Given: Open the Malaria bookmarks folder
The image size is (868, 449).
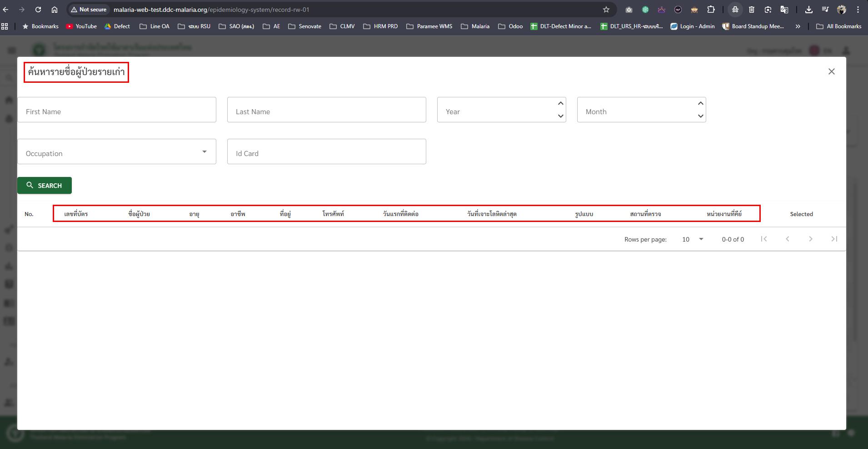Looking at the screenshot, I should pos(475,26).
